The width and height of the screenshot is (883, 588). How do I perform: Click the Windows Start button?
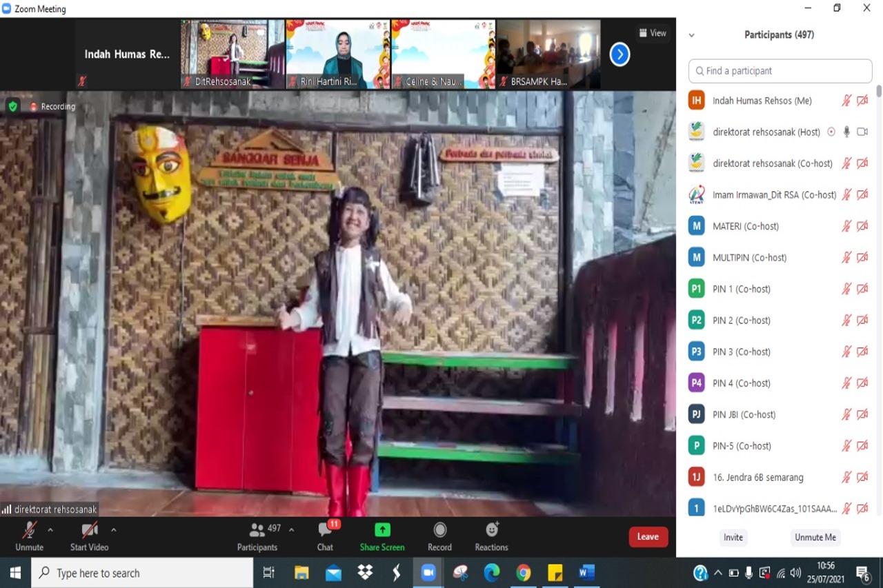click(x=15, y=573)
